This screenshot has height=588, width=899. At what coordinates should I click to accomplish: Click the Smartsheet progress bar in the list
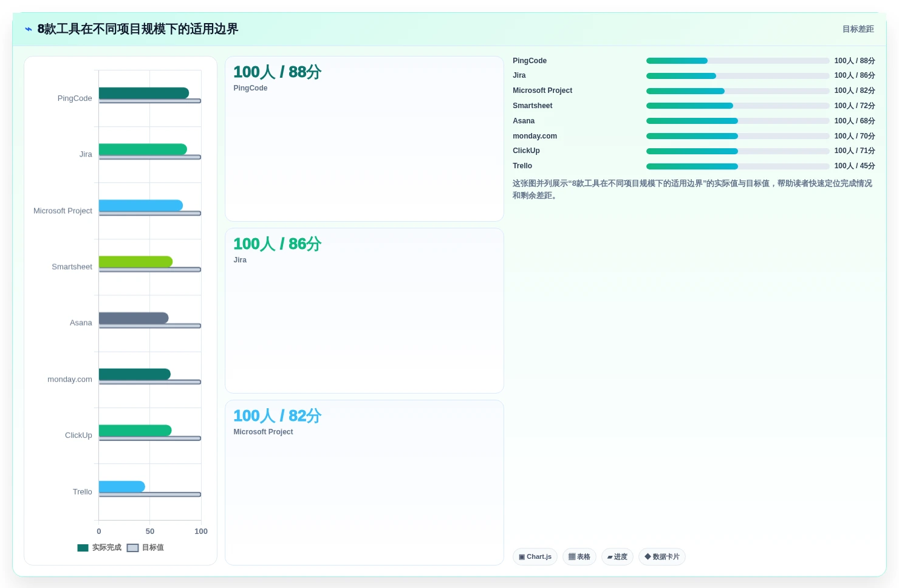click(738, 106)
